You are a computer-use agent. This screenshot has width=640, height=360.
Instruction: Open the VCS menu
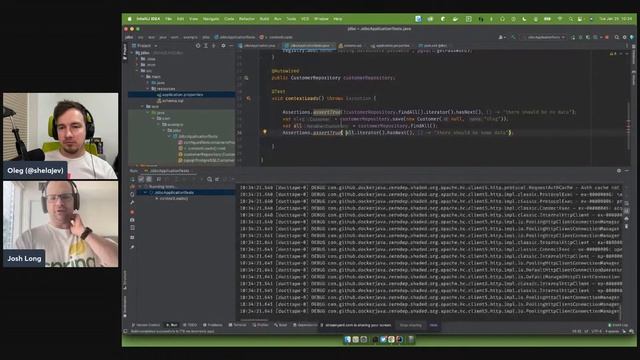[305, 19]
